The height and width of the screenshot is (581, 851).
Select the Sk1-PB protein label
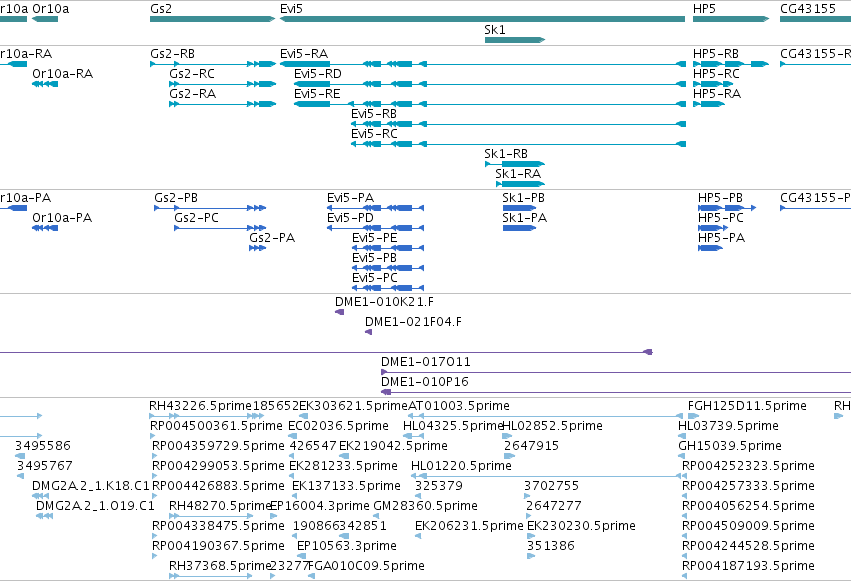[523, 198]
